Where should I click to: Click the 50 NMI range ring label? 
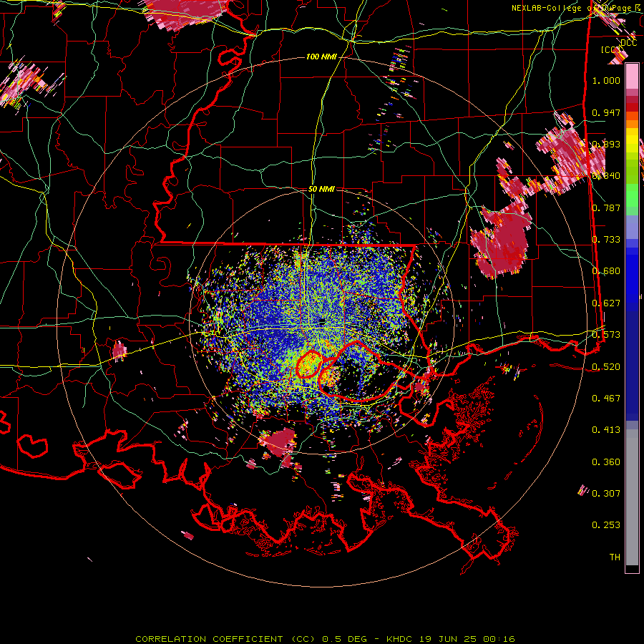[321, 189]
